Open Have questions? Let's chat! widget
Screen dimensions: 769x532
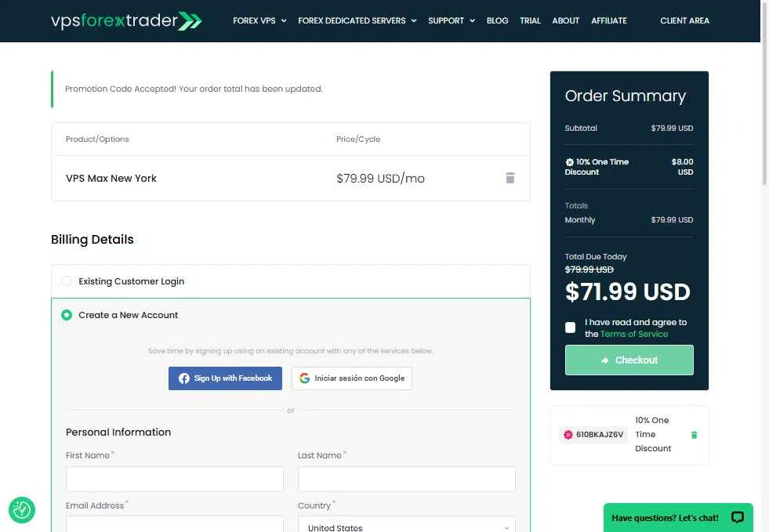(x=678, y=517)
